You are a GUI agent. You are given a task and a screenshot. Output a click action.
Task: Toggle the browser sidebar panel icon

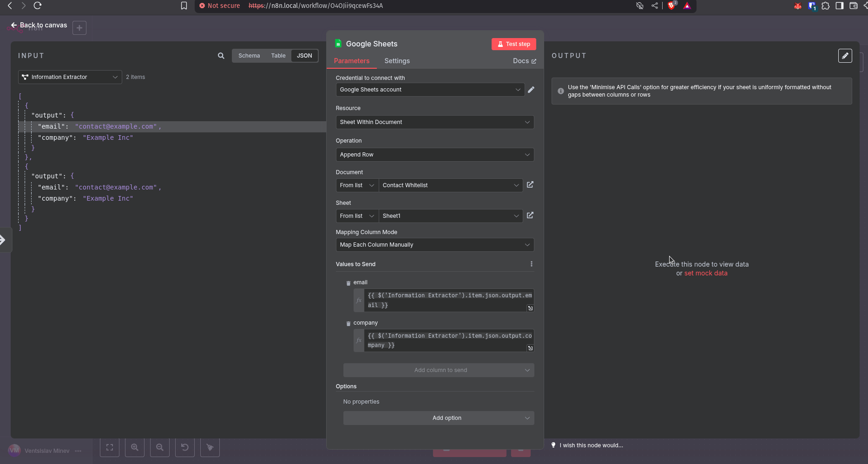tap(840, 6)
